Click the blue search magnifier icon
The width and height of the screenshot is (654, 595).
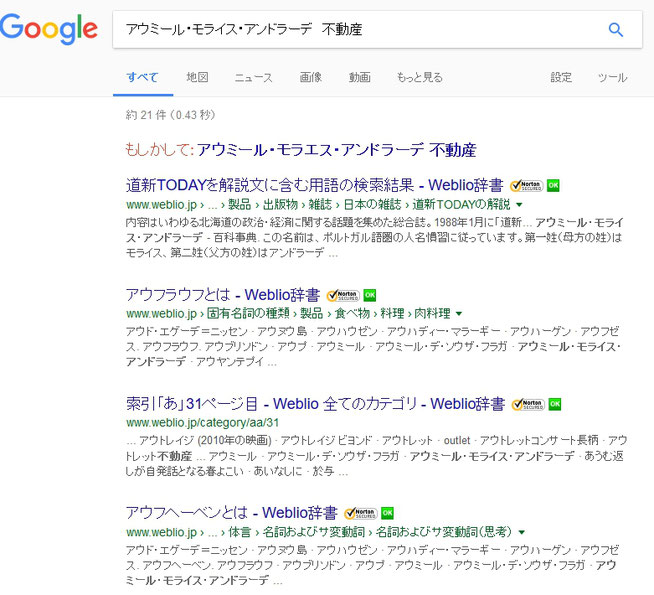click(x=616, y=30)
